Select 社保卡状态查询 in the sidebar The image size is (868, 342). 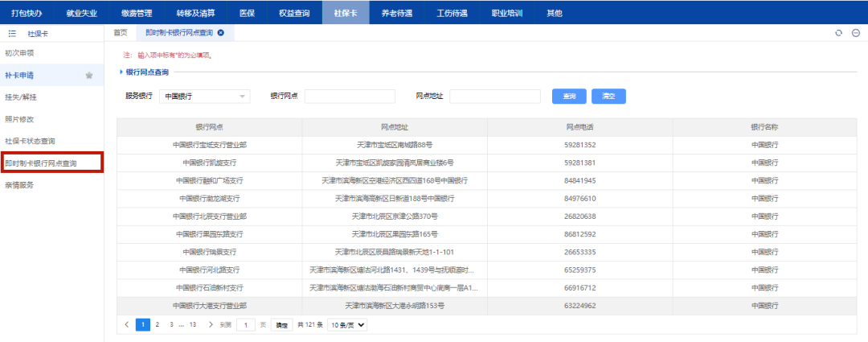[x=31, y=141]
